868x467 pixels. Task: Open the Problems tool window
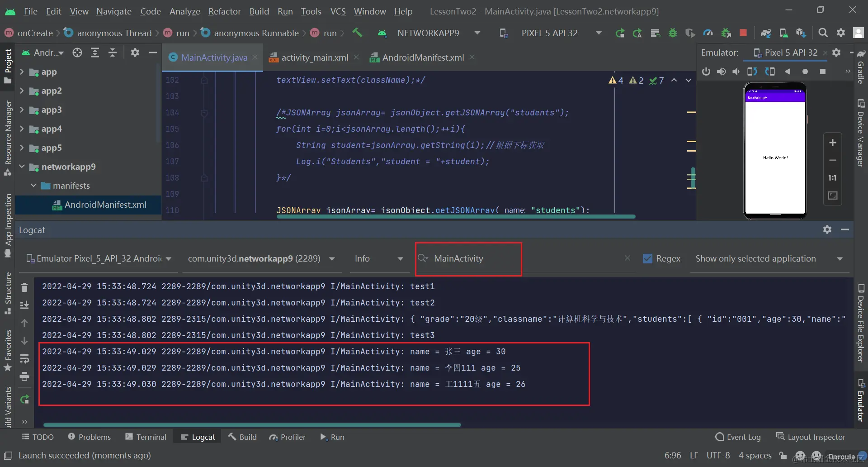tap(89, 437)
